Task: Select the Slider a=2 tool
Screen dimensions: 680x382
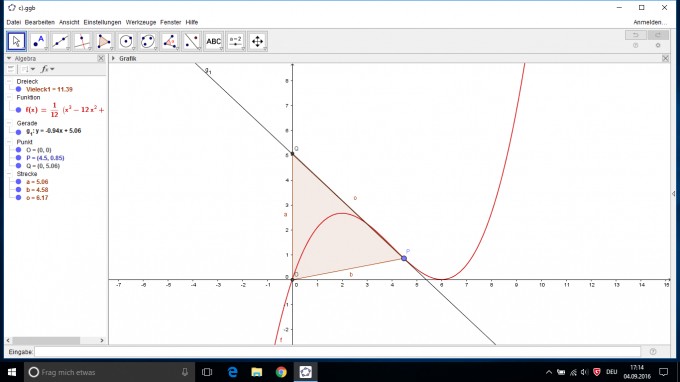Action: point(235,42)
